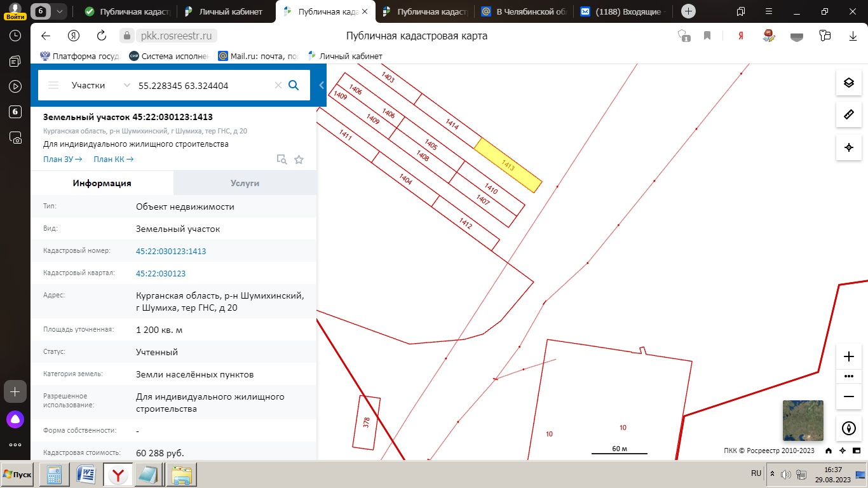Screen dimensions: 868x488
Task: Activate the geolocation crosshair button
Action: click(x=848, y=147)
